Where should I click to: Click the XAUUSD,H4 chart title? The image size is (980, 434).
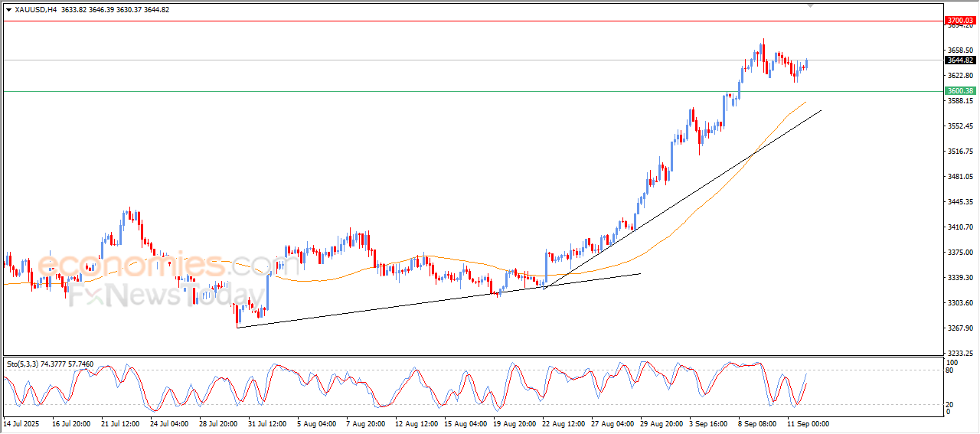click(35, 10)
